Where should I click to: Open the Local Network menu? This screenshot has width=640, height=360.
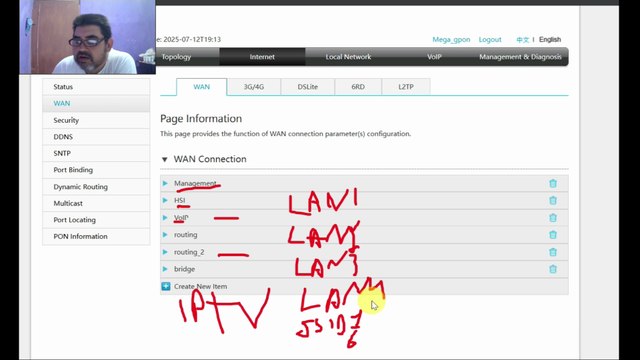pyautogui.click(x=348, y=57)
